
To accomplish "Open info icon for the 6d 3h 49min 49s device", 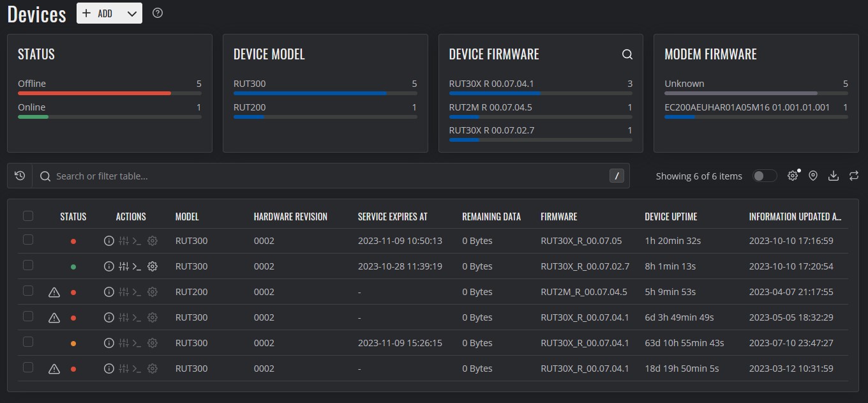I will (108, 317).
